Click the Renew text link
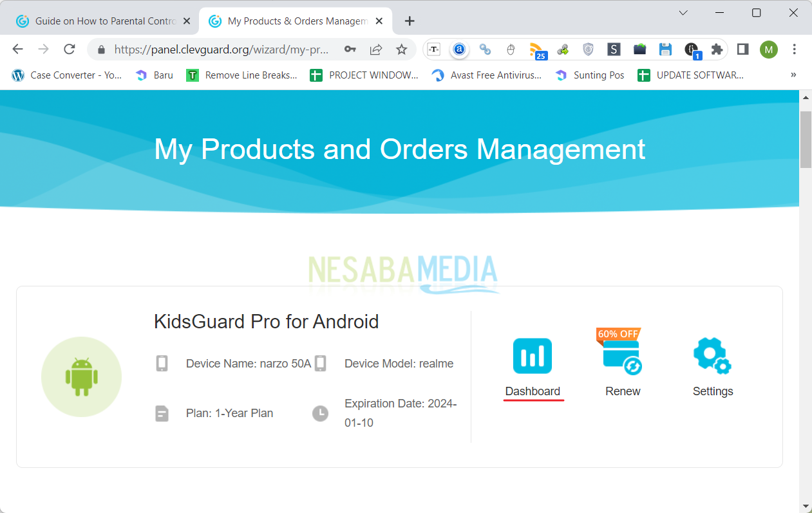This screenshot has height=513, width=812. [x=623, y=391]
